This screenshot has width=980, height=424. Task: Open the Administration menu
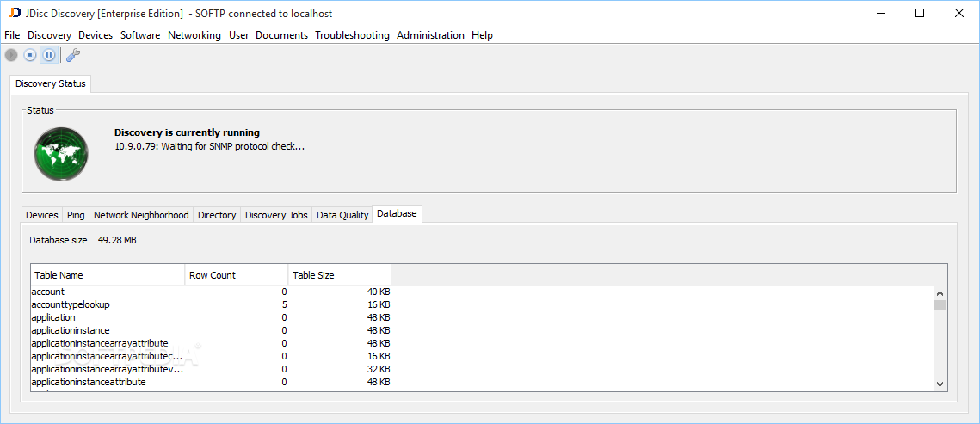pos(430,35)
